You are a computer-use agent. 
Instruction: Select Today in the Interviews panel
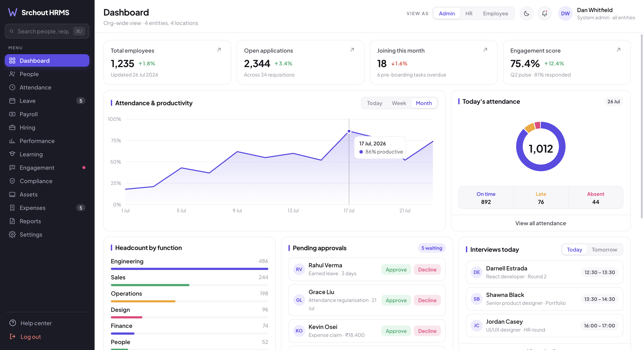pos(575,250)
